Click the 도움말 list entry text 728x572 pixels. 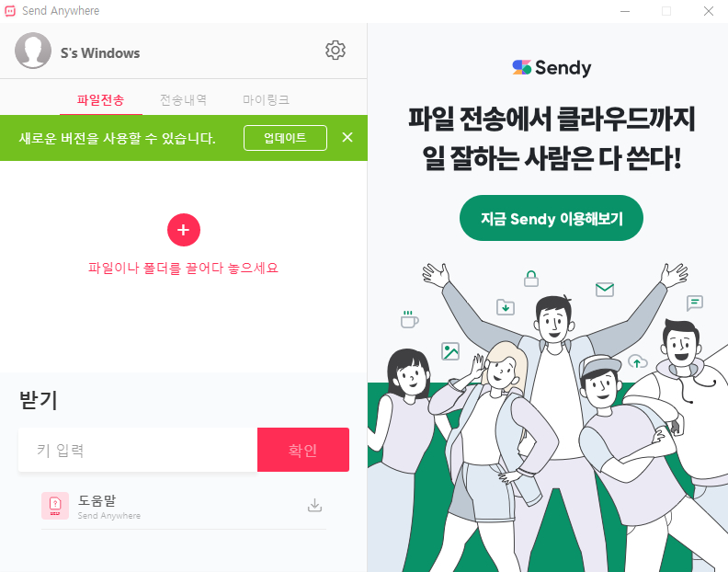97,500
